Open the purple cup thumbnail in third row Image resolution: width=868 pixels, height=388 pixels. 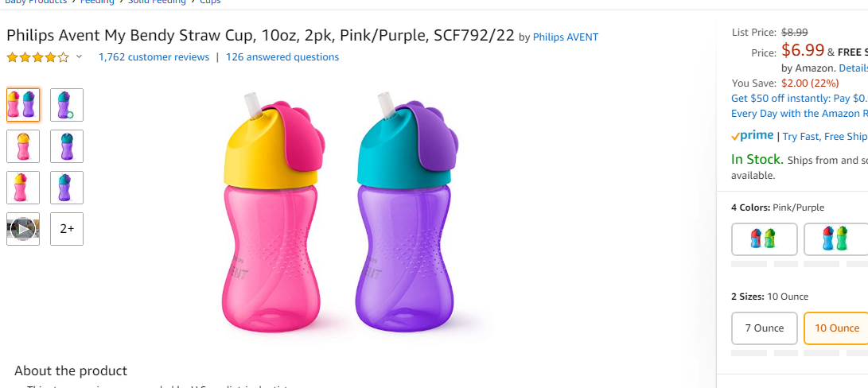tap(67, 188)
